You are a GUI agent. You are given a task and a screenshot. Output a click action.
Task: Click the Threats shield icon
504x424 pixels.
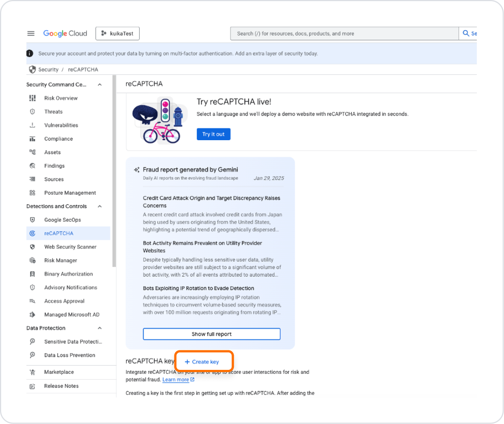click(x=32, y=112)
